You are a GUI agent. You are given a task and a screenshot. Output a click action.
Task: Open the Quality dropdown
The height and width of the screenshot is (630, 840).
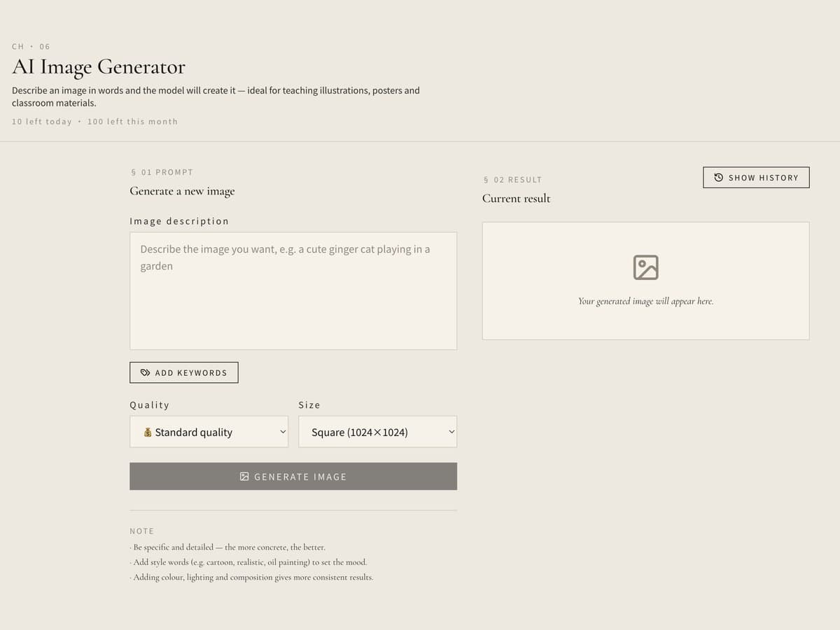pyautogui.click(x=209, y=432)
